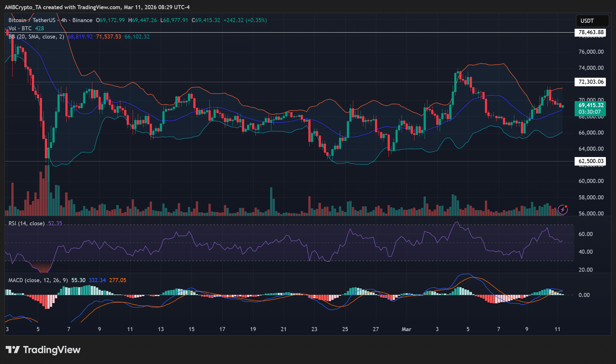Click the RSI value 52.35 readout

[x=55, y=223]
